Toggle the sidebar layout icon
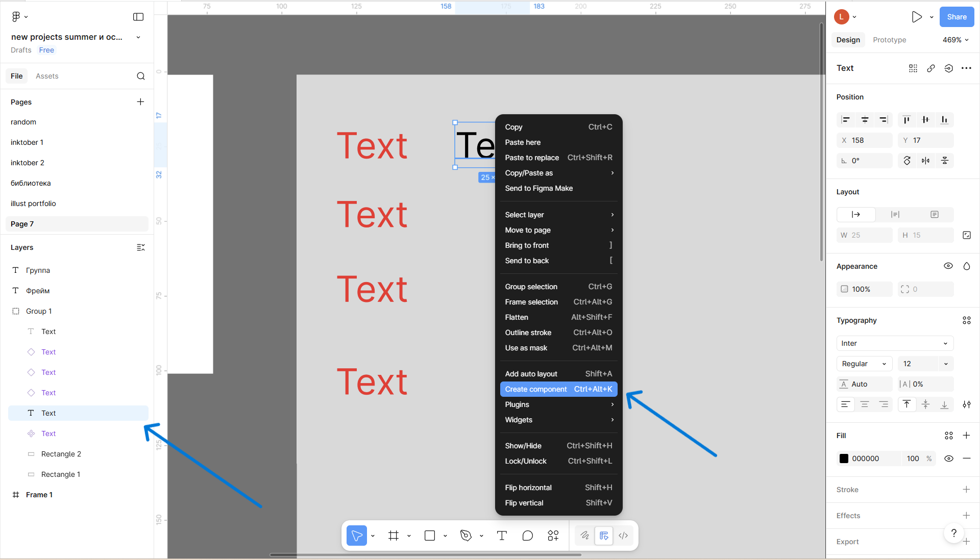Viewport: 980px width, 560px height. click(138, 17)
